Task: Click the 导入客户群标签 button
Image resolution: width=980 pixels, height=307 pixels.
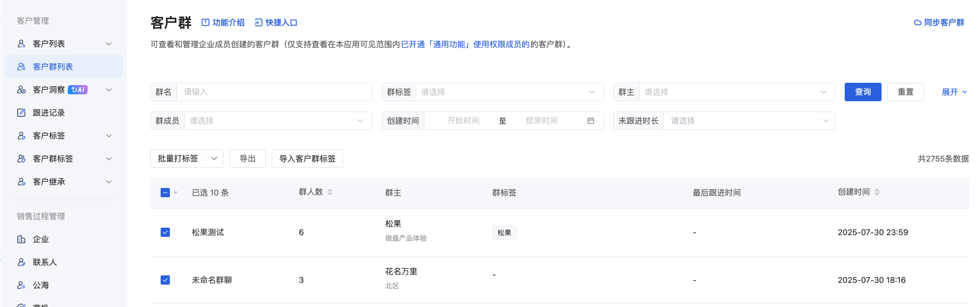Action: [307, 159]
